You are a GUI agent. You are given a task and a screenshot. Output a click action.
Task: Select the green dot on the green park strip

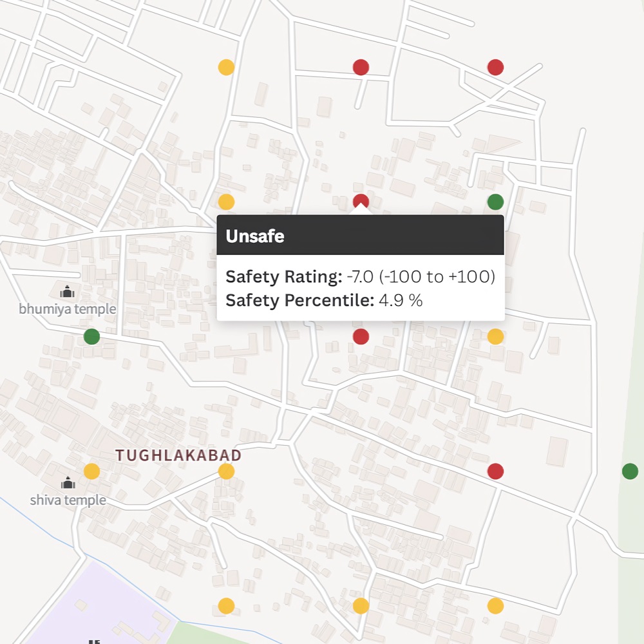[630, 471]
